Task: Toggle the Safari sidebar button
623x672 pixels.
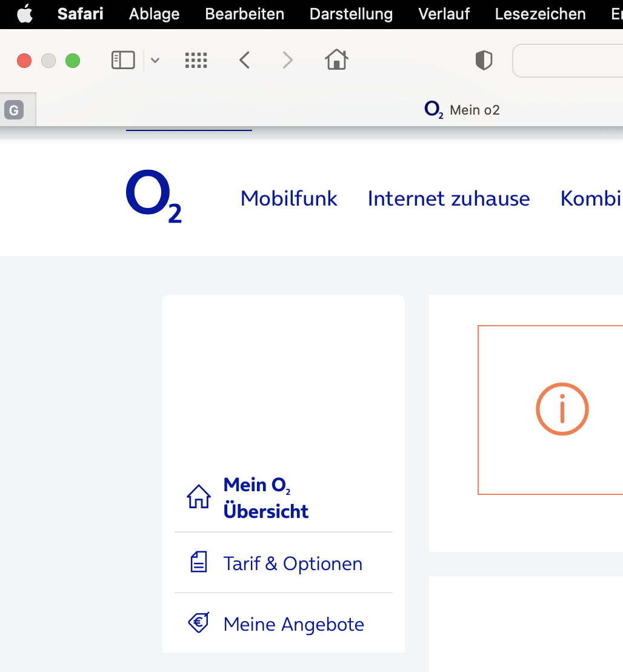Action: pos(123,60)
